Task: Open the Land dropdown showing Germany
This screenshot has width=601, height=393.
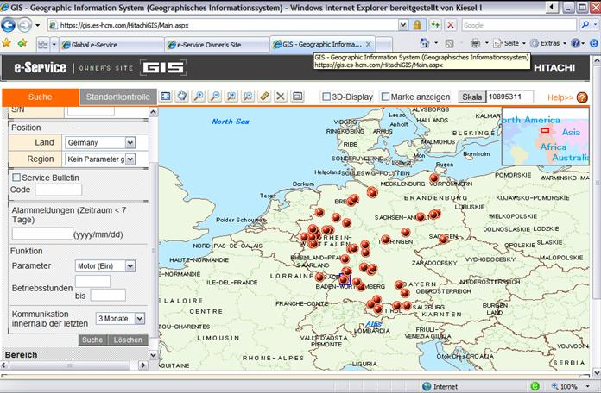Action: 130,143
